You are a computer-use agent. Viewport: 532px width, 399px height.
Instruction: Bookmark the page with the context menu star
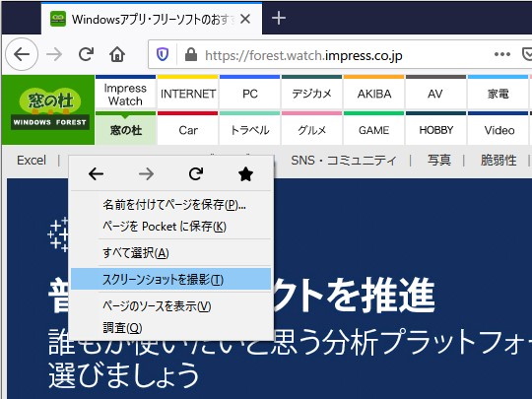pyautogui.click(x=245, y=174)
